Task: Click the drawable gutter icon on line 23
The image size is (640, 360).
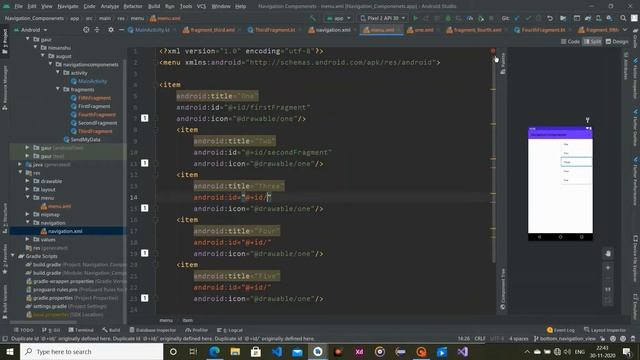Action: 144,298
